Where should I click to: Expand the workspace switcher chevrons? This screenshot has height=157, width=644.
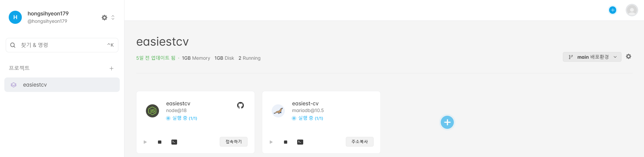click(113, 17)
